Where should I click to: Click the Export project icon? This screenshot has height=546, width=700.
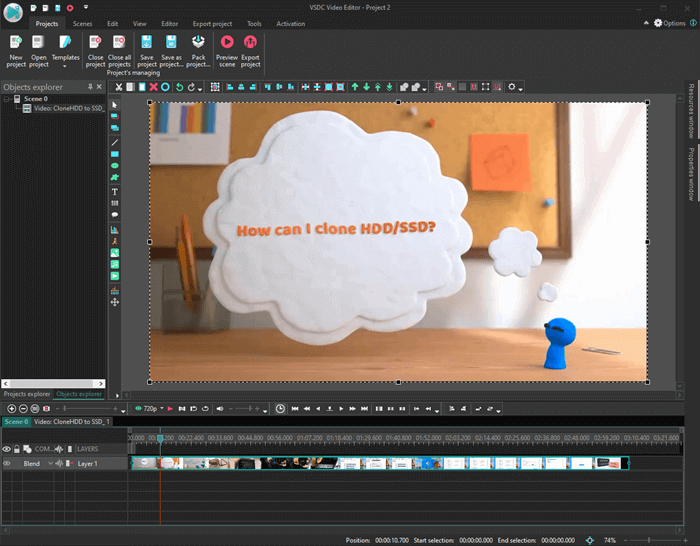click(249, 42)
